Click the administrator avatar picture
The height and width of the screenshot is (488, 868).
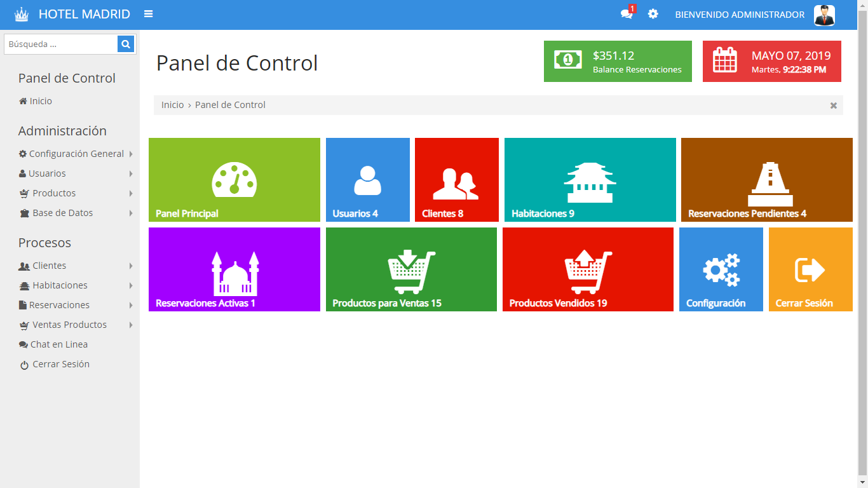point(824,15)
